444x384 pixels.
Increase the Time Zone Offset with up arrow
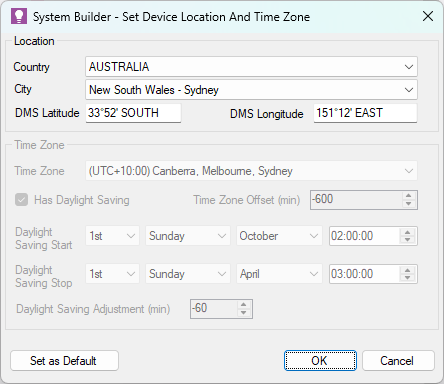(x=409, y=196)
